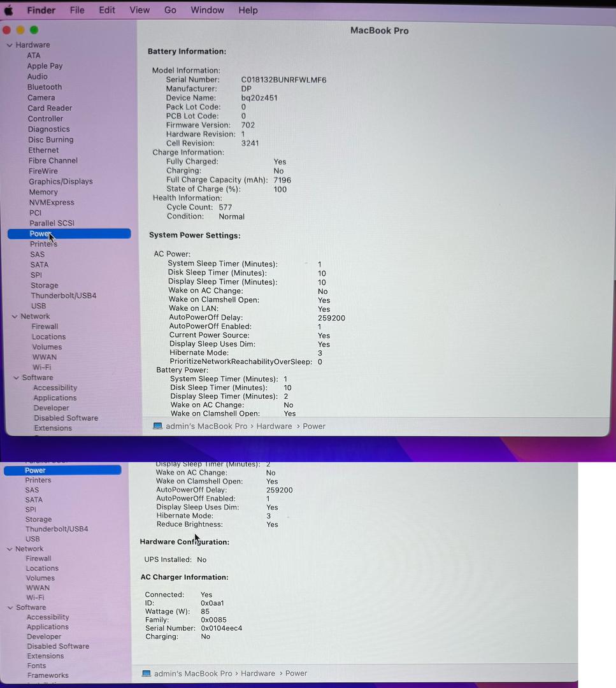
Task: Click the "System Power Settings:" heading
Action: pyautogui.click(x=195, y=236)
